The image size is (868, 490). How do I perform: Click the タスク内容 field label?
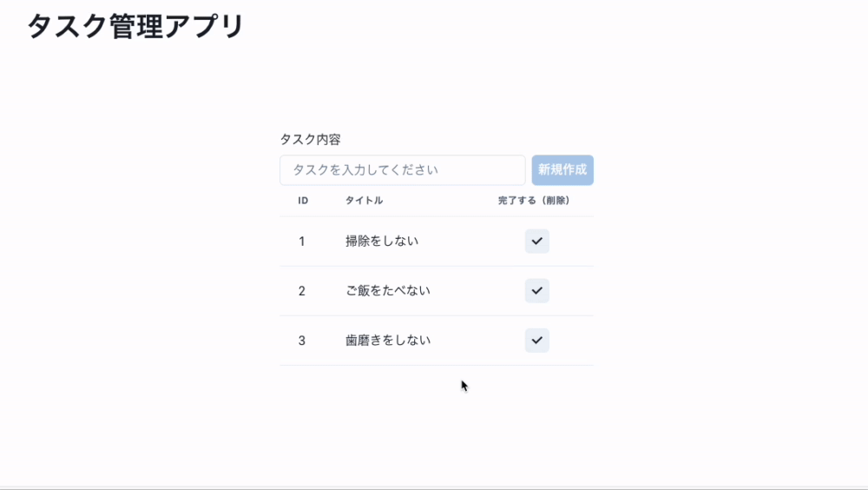tap(311, 139)
